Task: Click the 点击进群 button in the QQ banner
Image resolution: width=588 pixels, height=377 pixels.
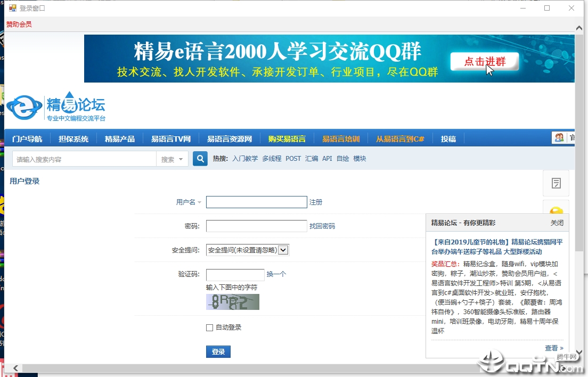Action: click(484, 61)
